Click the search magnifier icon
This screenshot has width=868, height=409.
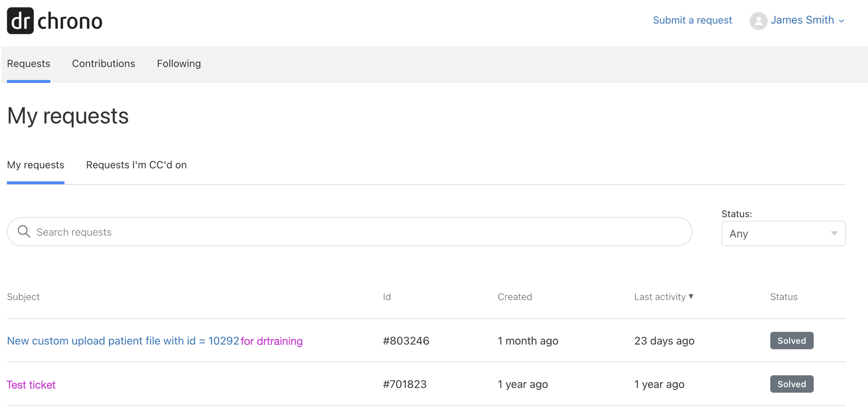[24, 232]
